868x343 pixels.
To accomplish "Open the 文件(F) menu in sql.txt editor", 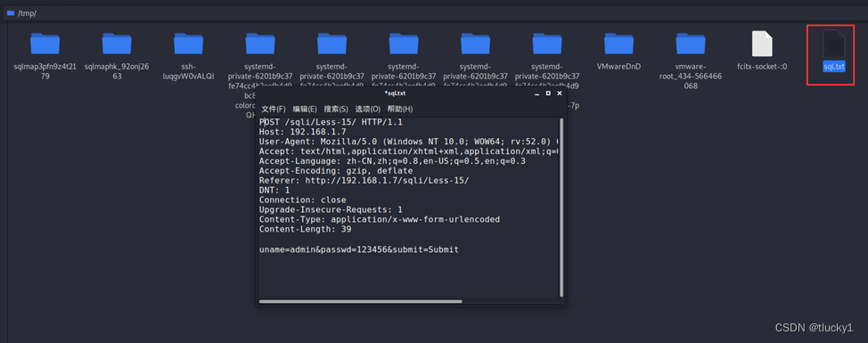I will [x=274, y=109].
